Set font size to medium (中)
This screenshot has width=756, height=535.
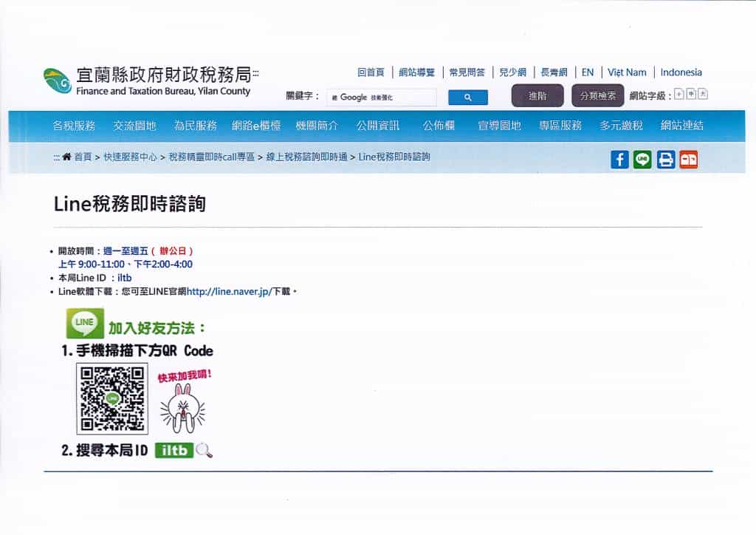(x=691, y=94)
